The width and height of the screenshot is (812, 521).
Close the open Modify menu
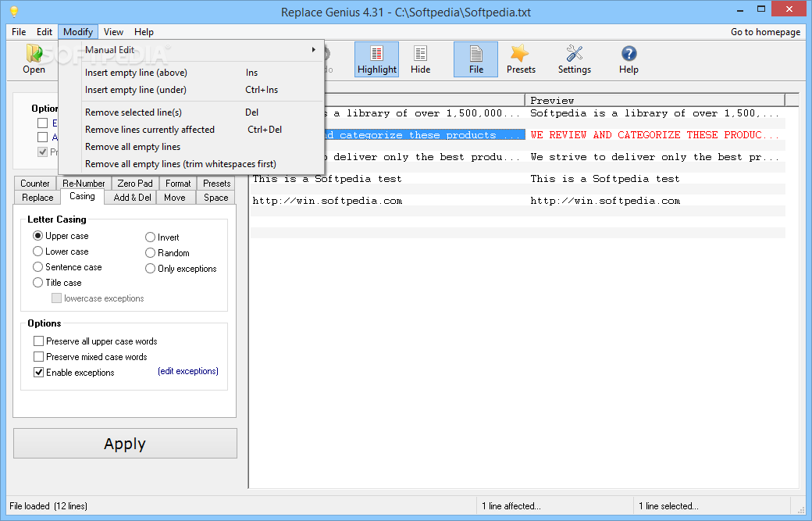point(77,31)
